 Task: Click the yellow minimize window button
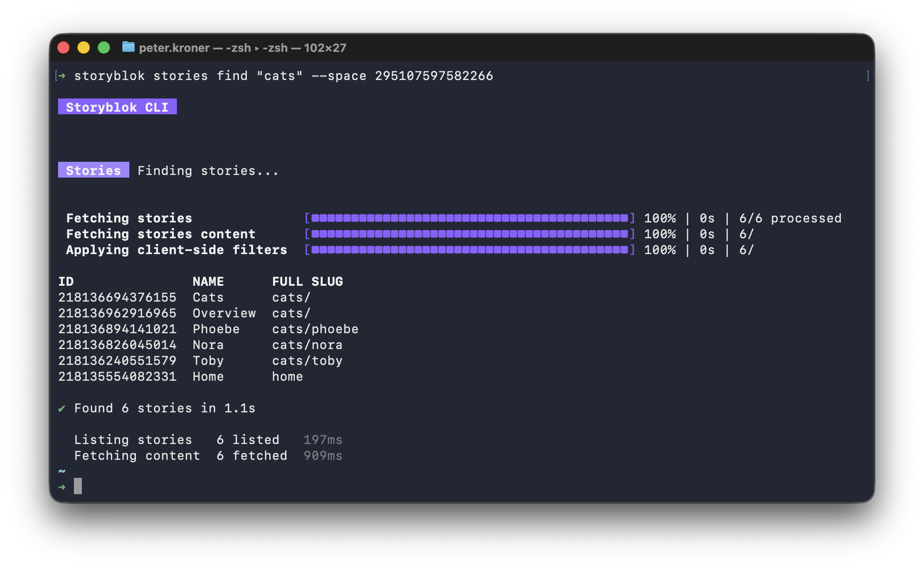pyautogui.click(x=84, y=47)
